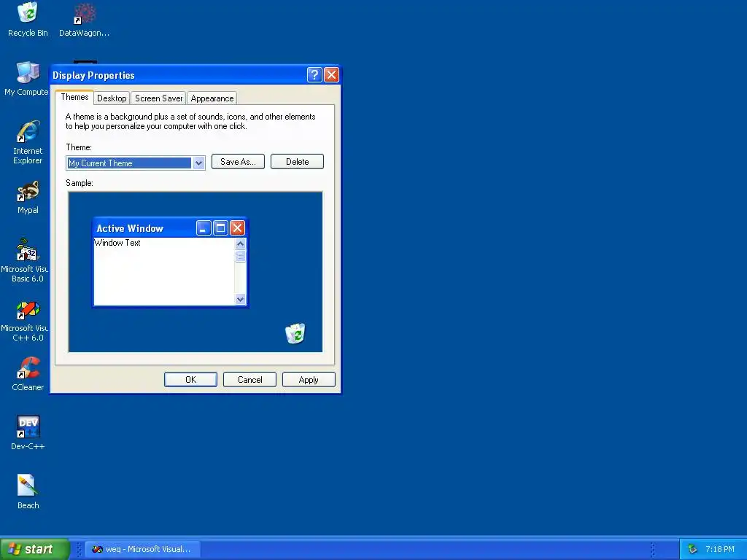Select the Internet Explorer desktop icon
The image size is (747, 560).
point(28,142)
